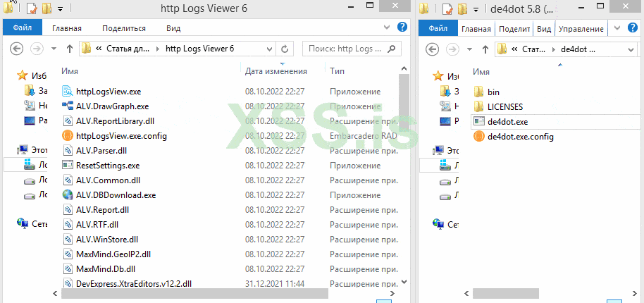The height and width of the screenshot is (303, 644).
Task: Select the ALV.Parser.dll file icon
Action: (x=68, y=150)
